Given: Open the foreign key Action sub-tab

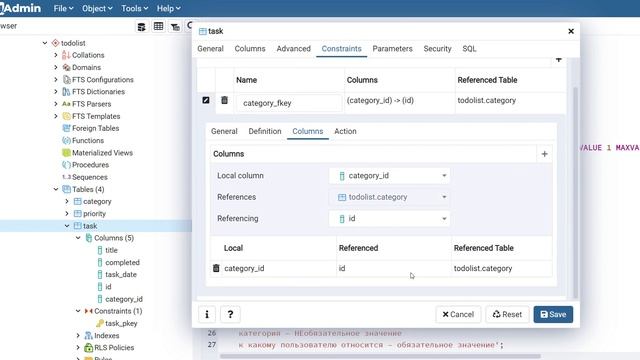Looking at the screenshot, I should click(345, 131).
